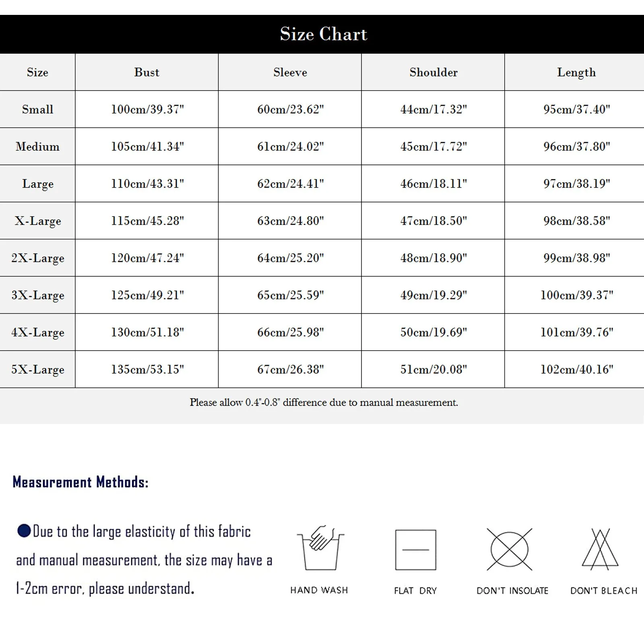
Task: Click the 4X-Large shoulder value 50cm/19.69"
Action: tap(433, 332)
